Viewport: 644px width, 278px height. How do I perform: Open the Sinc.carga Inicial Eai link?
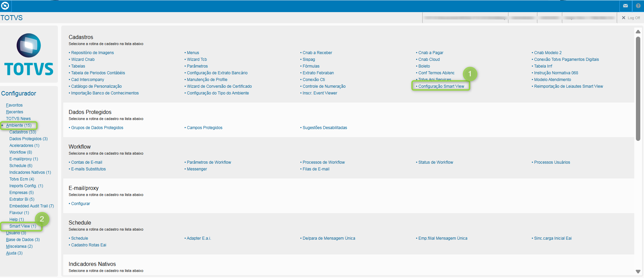(553, 238)
